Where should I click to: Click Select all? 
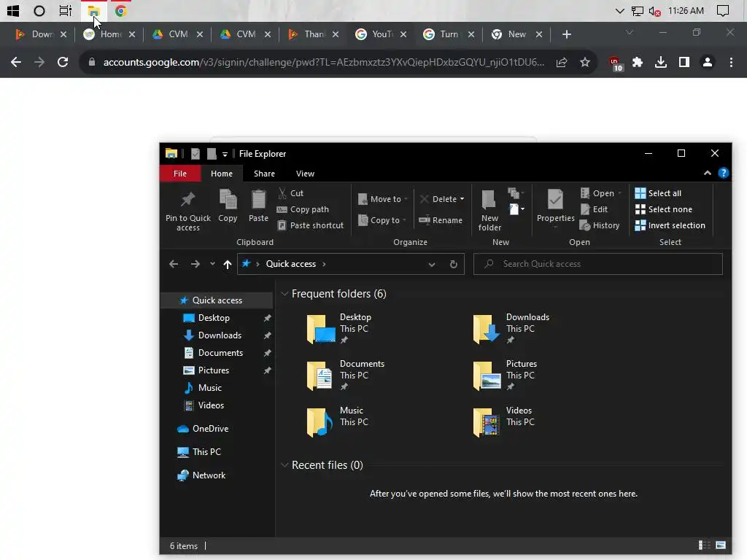pyautogui.click(x=658, y=192)
